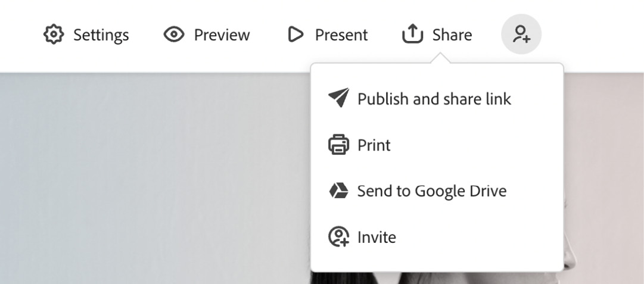
Task: Open the Settings label
Action: click(101, 35)
